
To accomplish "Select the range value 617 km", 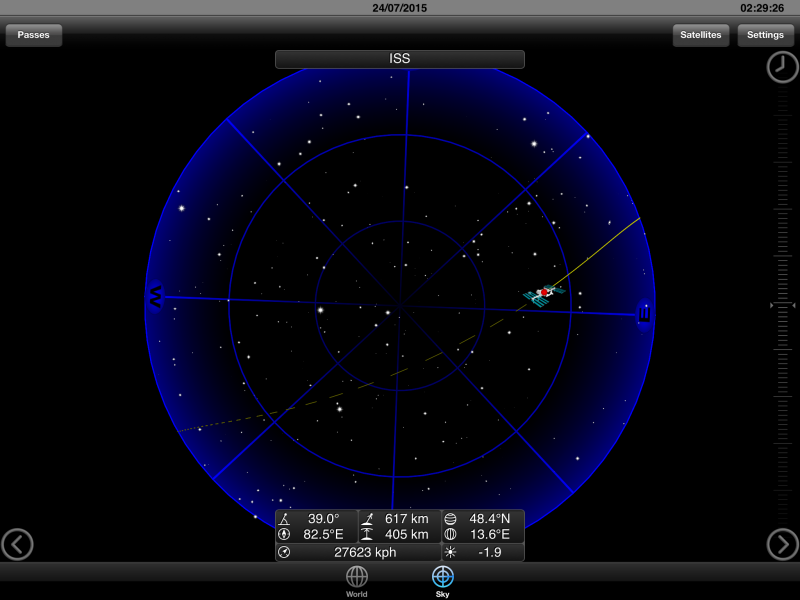I will (x=407, y=519).
